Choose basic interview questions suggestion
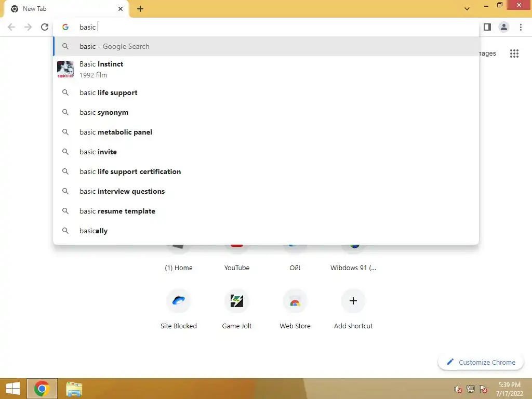The image size is (532, 399). point(266,191)
